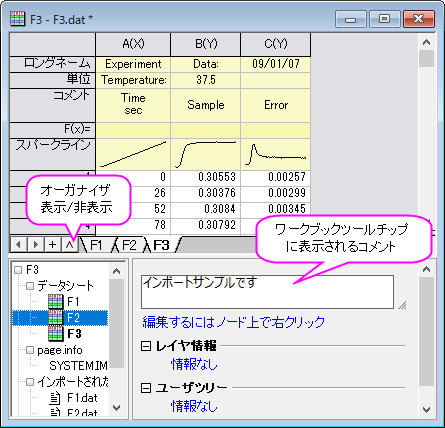Click the F2 worksheet icon in tree
Screen dimensions: 445x428
(55, 318)
